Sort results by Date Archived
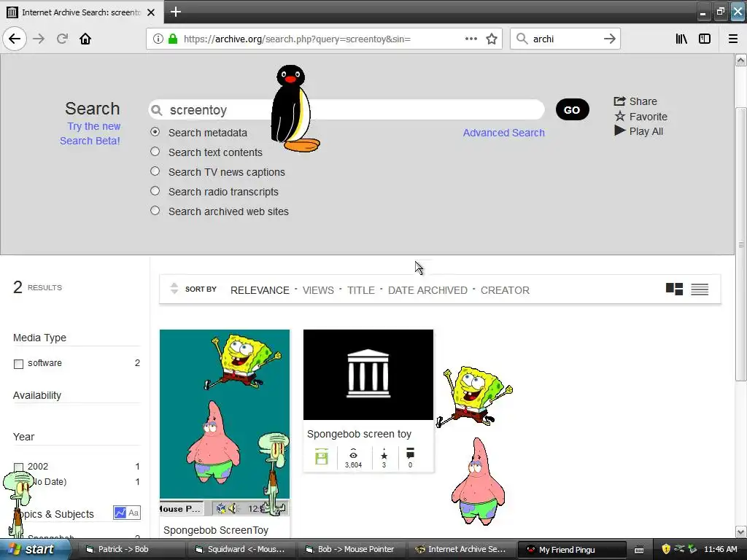 [427, 290]
